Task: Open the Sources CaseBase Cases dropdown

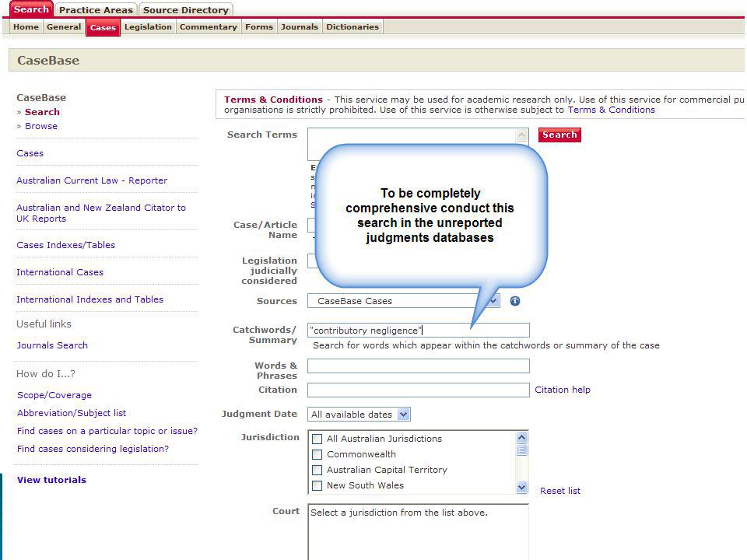Action: coord(404,301)
